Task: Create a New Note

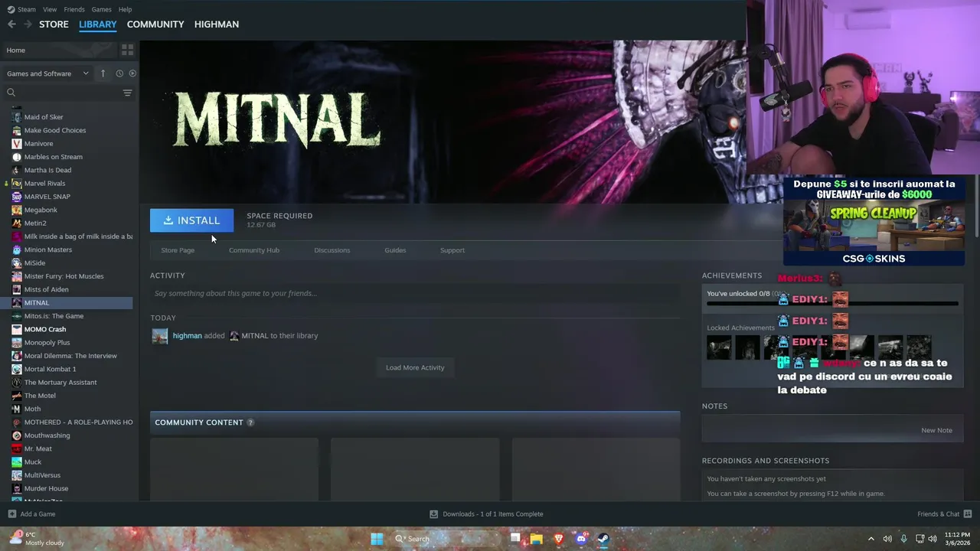Action: pos(936,430)
